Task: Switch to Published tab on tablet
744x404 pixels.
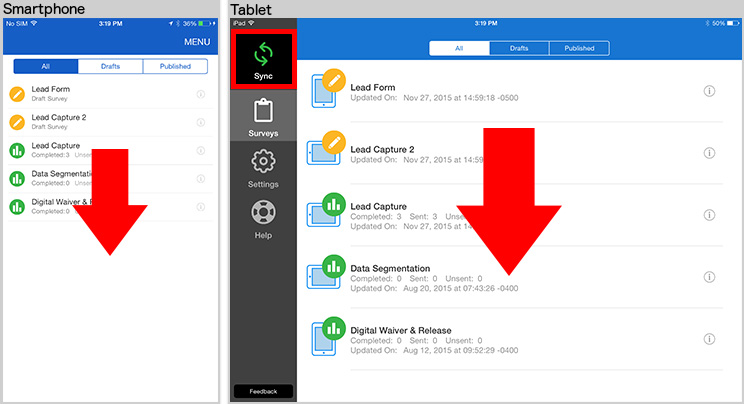Action: [579, 48]
